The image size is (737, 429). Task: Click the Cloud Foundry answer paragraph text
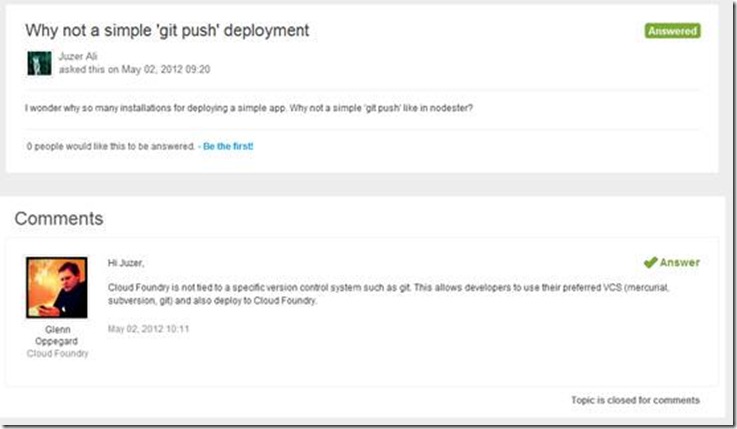[388, 294]
